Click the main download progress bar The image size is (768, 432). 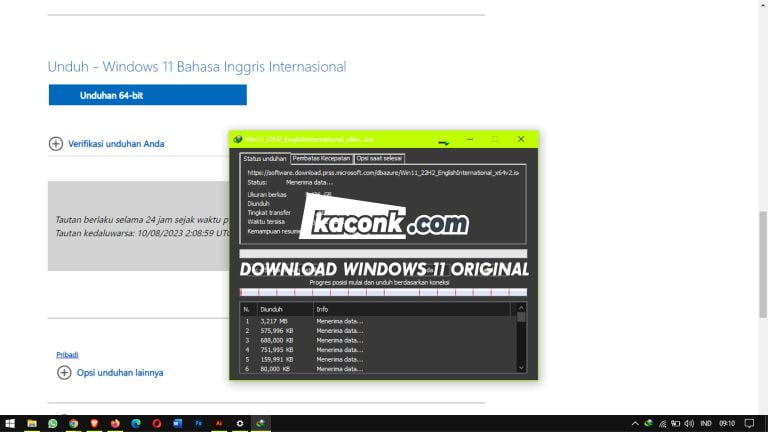383,254
